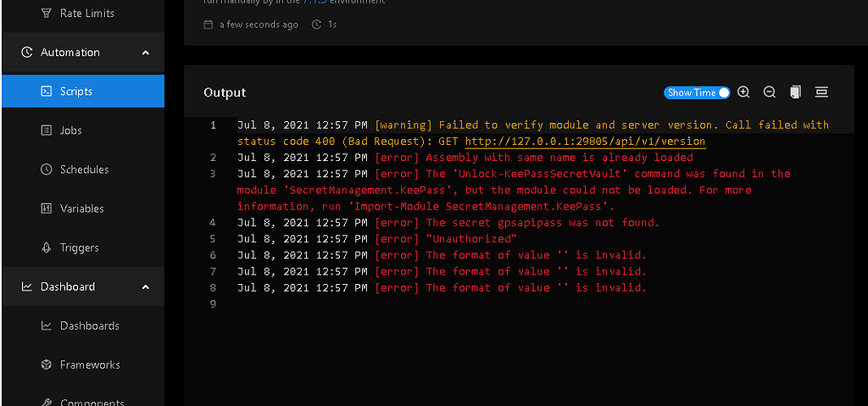868x406 pixels.
Task: Toggle the Show Time switch
Action: pos(698,92)
